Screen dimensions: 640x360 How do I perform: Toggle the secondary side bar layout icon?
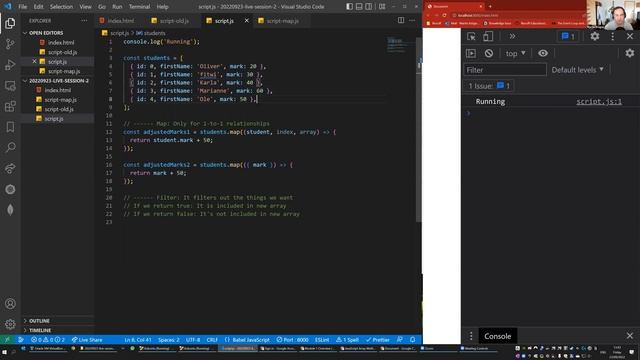[x=369, y=7]
